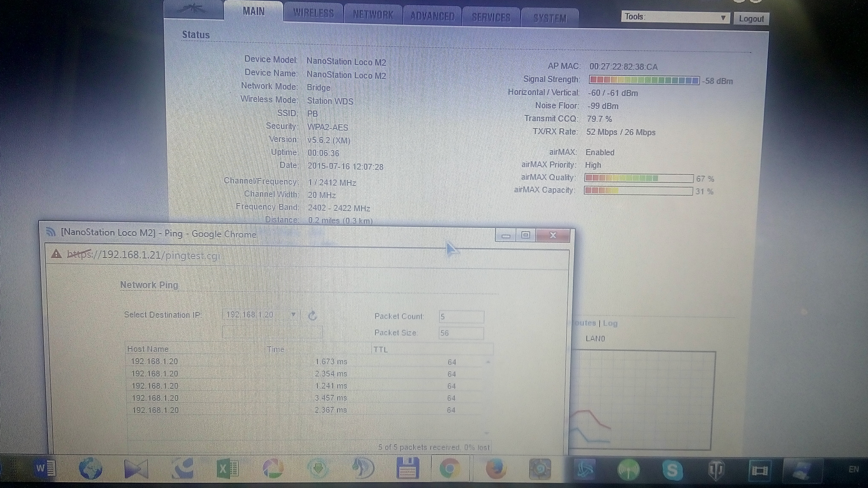The width and height of the screenshot is (868, 488).
Task: Open the Tools dropdown menu
Action: click(675, 17)
